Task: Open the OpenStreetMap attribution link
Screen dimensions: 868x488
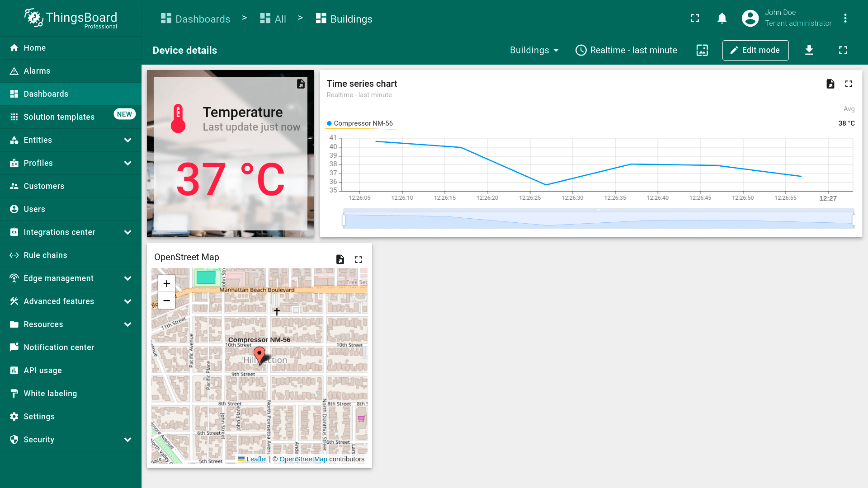Action: click(x=303, y=459)
